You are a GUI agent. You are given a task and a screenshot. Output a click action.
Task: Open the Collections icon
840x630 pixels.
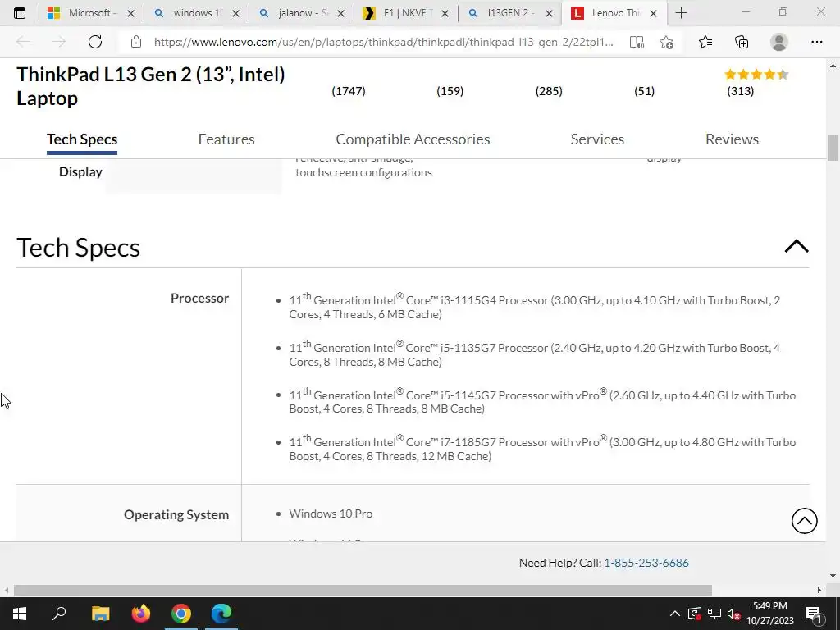pos(742,42)
